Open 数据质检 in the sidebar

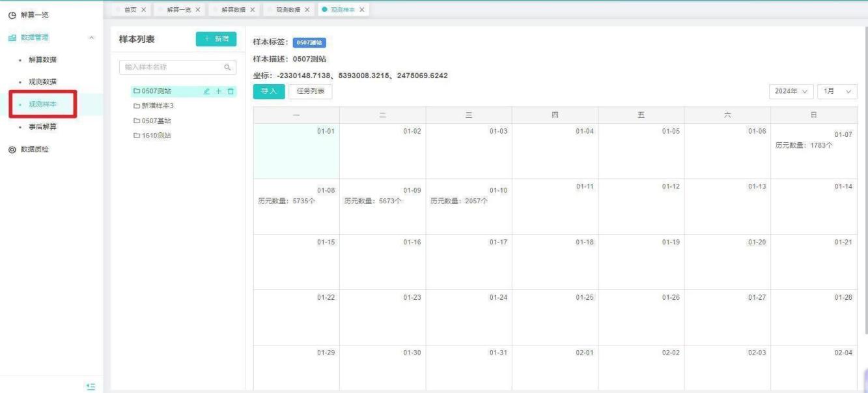click(x=35, y=149)
